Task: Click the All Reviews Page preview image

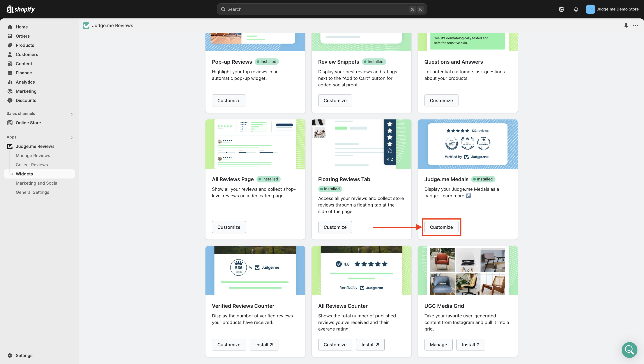Action: point(255,144)
